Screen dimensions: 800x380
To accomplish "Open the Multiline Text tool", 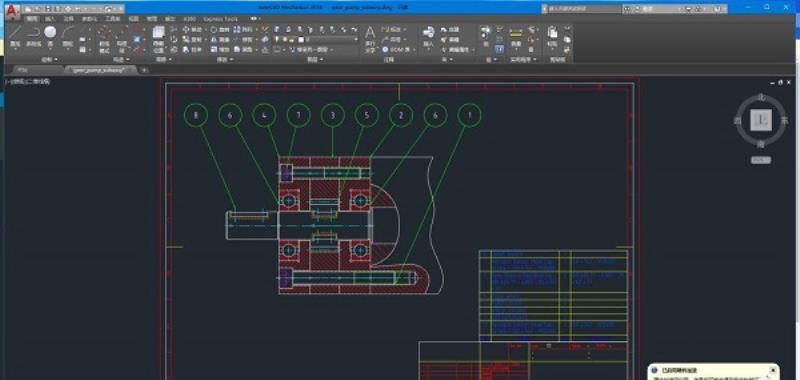I will (x=370, y=37).
